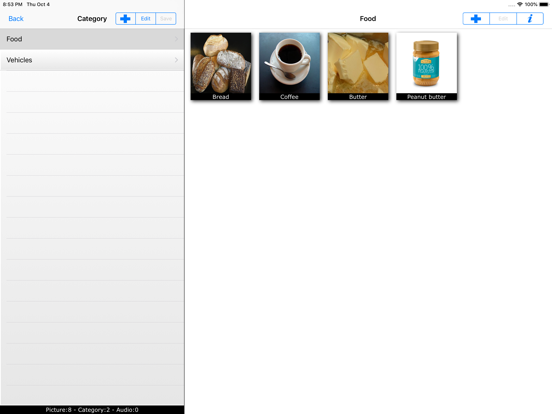Open the Peanut butter picture card
The image size is (552, 414).
[427, 67]
